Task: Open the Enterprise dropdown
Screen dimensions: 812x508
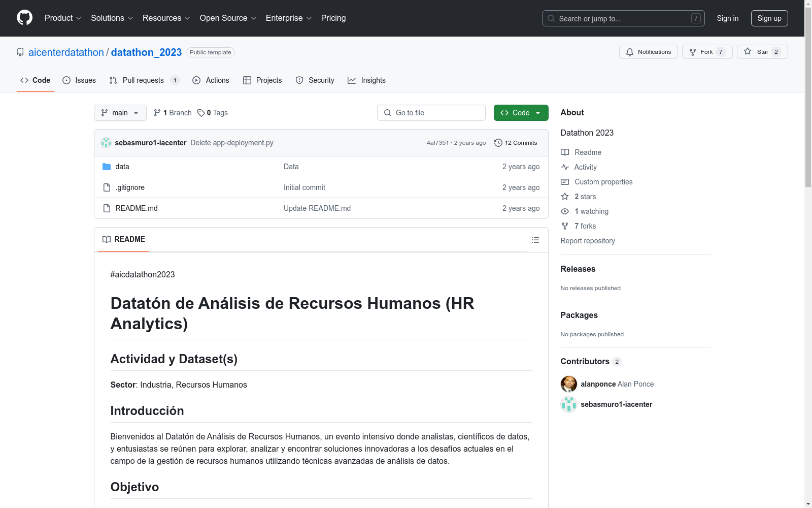Action: tap(289, 18)
